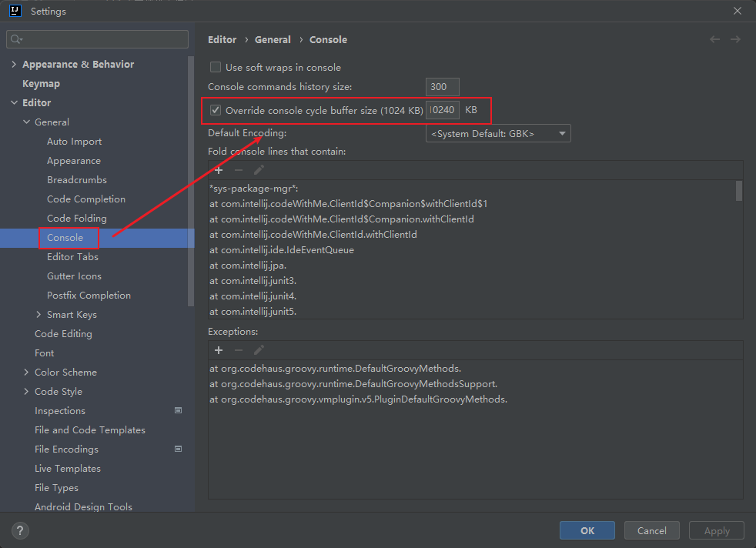This screenshot has height=548, width=756.
Task: Focus the settings search field
Action: 98,39
